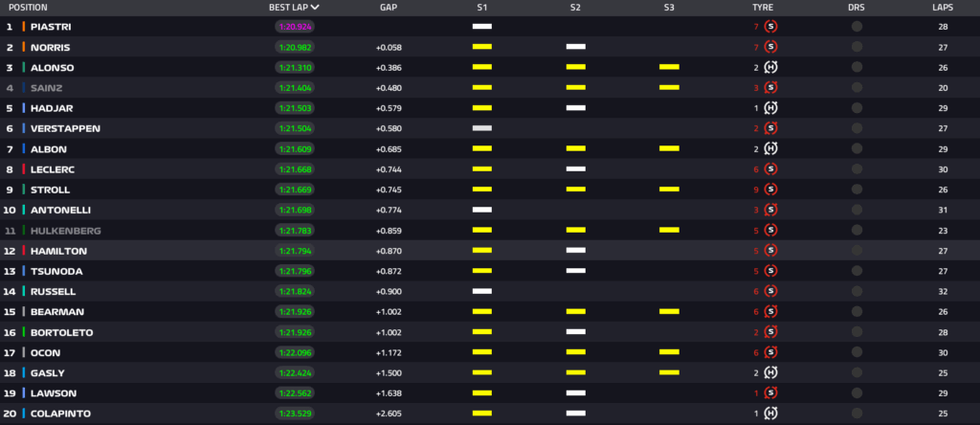Click the Laps column header
980x425 pixels.
click(943, 7)
